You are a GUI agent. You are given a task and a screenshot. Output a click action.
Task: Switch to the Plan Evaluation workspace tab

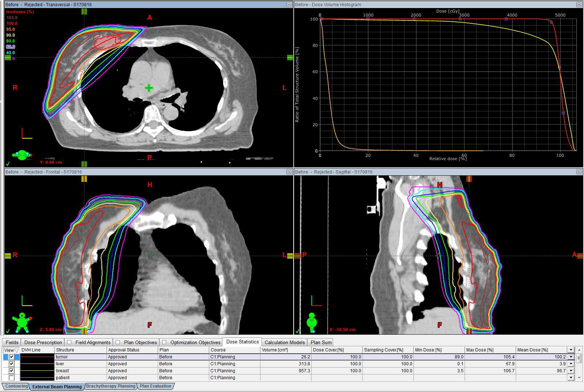(155, 386)
